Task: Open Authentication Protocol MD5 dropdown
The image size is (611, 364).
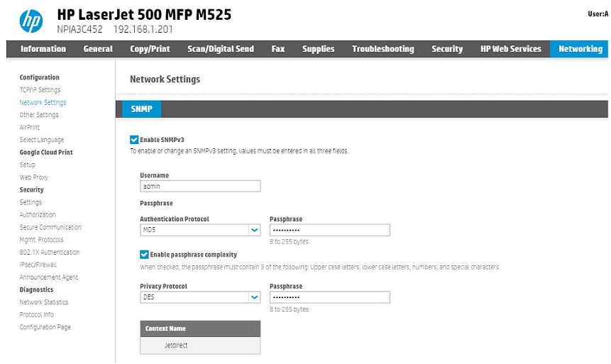Action: (254, 230)
